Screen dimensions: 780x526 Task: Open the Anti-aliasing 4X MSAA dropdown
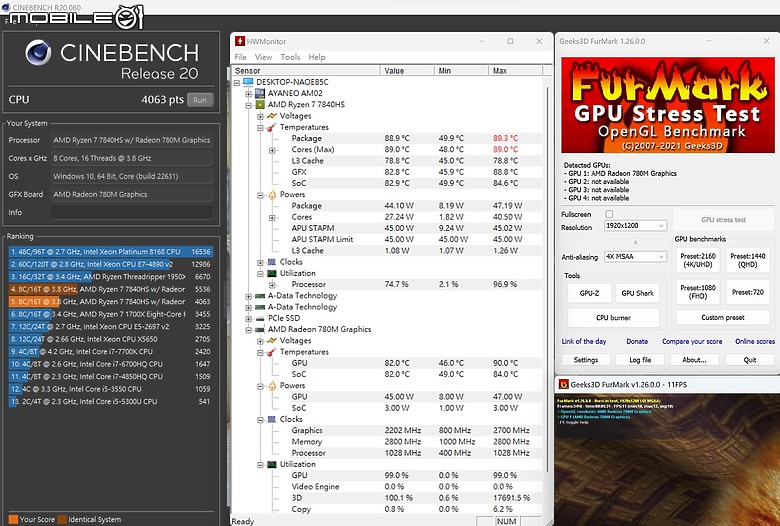635,257
